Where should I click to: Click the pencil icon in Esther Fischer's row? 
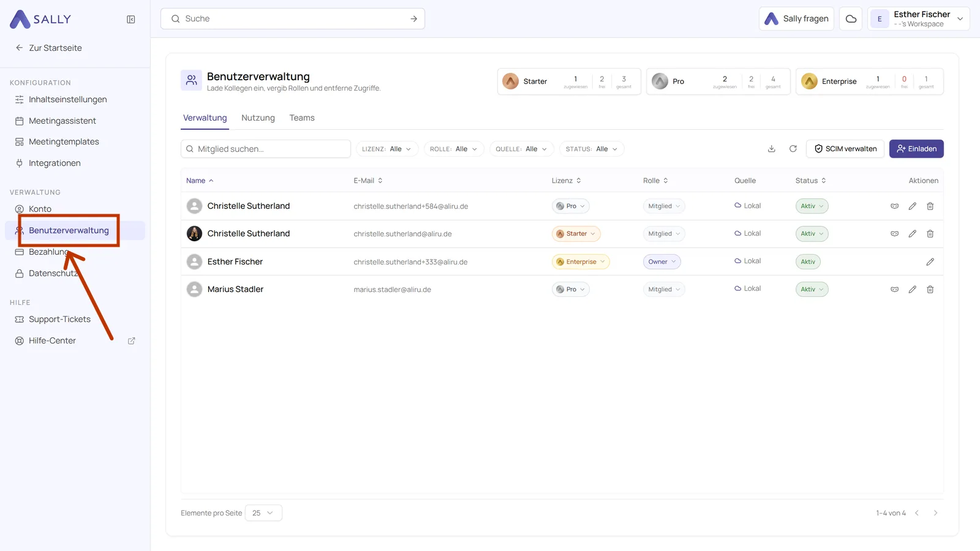930,262
